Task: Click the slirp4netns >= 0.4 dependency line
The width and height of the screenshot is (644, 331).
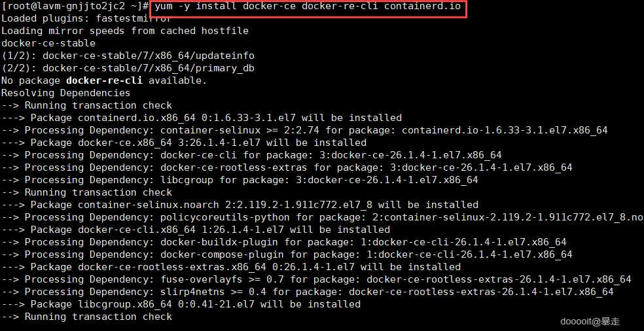Action: [x=308, y=292]
